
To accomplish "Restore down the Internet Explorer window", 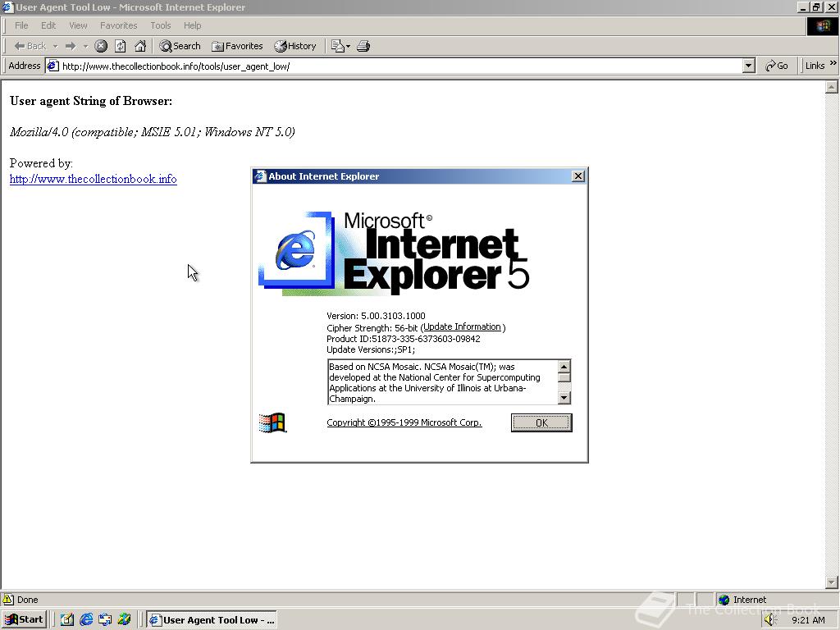I will pos(816,7).
